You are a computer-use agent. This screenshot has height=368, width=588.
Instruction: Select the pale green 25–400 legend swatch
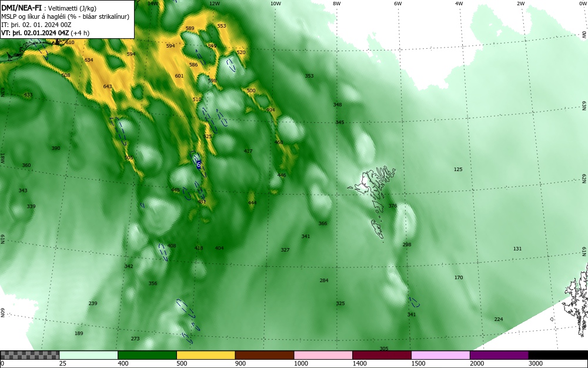coord(89,355)
